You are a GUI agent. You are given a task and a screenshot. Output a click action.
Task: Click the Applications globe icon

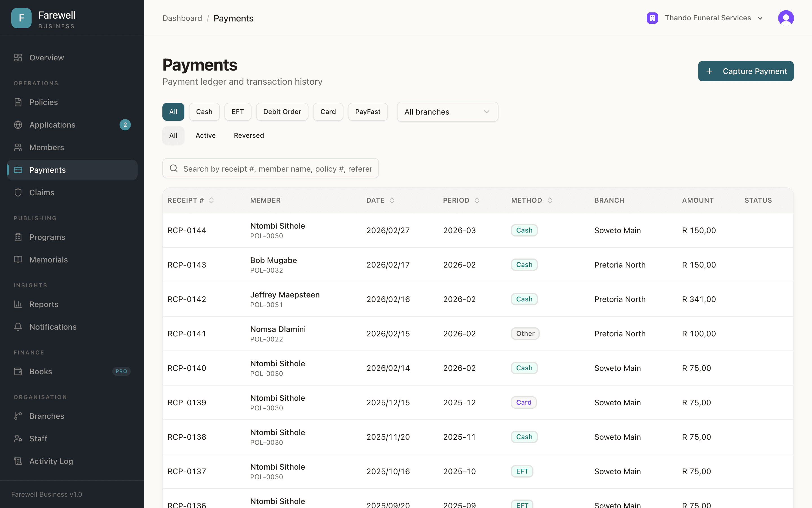click(x=18, y=125)
